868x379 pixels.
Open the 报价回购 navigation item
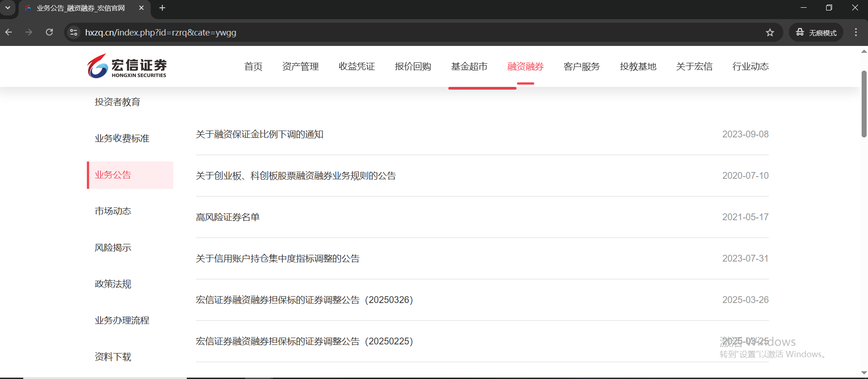tap(413, 66)
